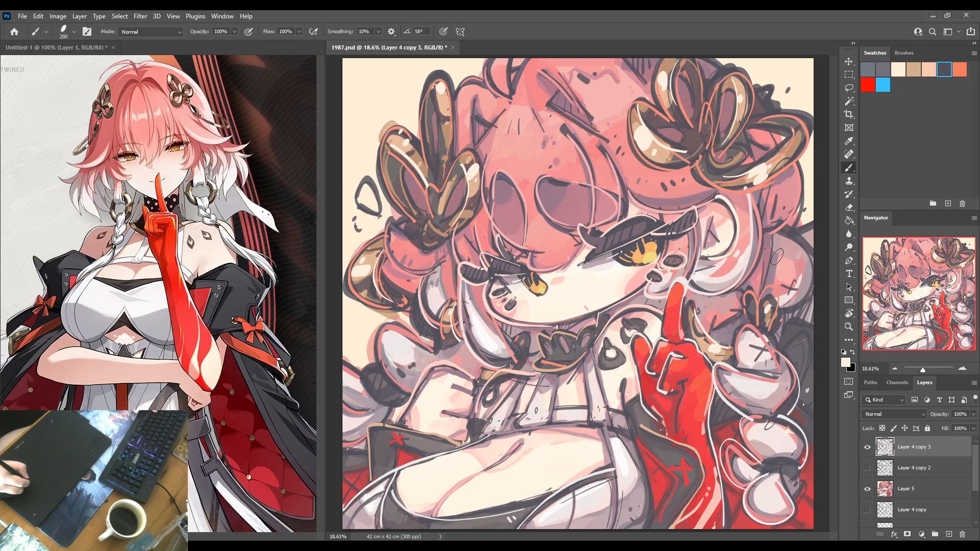Select the Rectangle shape tool
The image size is (980, 551).
pyautogui.click(x=849, y=300)
